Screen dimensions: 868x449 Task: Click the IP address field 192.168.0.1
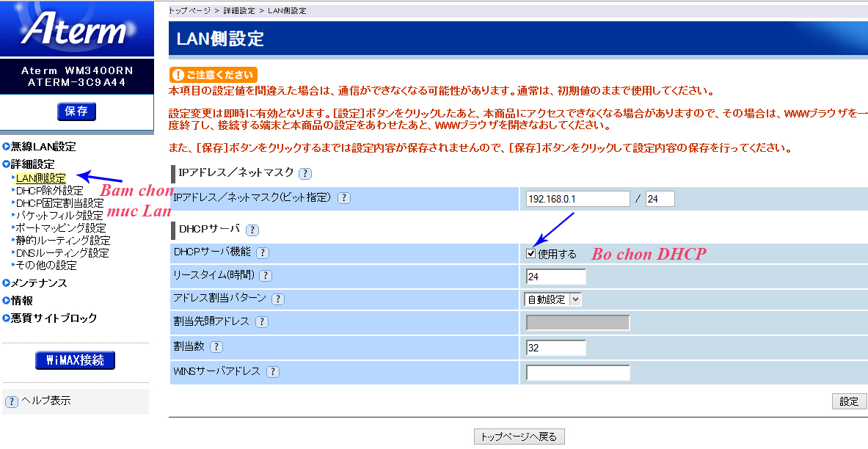pyautogui.click(x=577, y=200)
